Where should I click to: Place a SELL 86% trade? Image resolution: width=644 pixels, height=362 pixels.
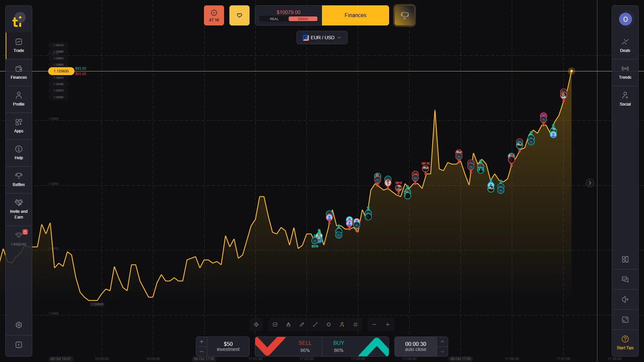click(x=288, y=347)
